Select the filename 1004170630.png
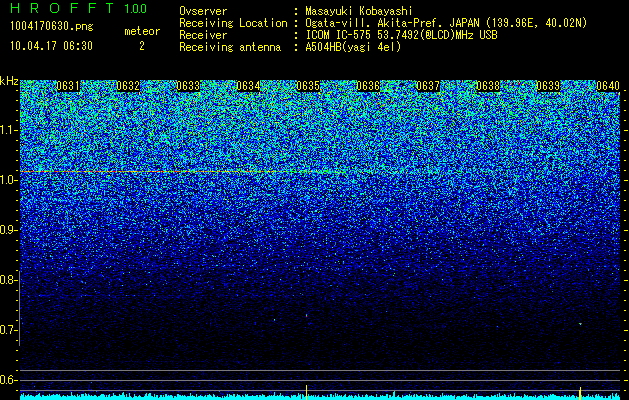The height and width of the screenshot is (400, 629). tap(52, 27)
